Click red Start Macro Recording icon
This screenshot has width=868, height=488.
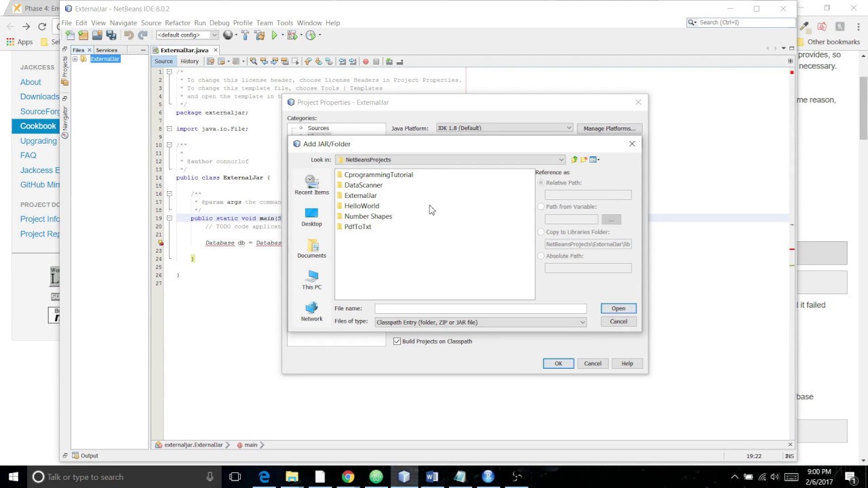[x=366, y=62]
